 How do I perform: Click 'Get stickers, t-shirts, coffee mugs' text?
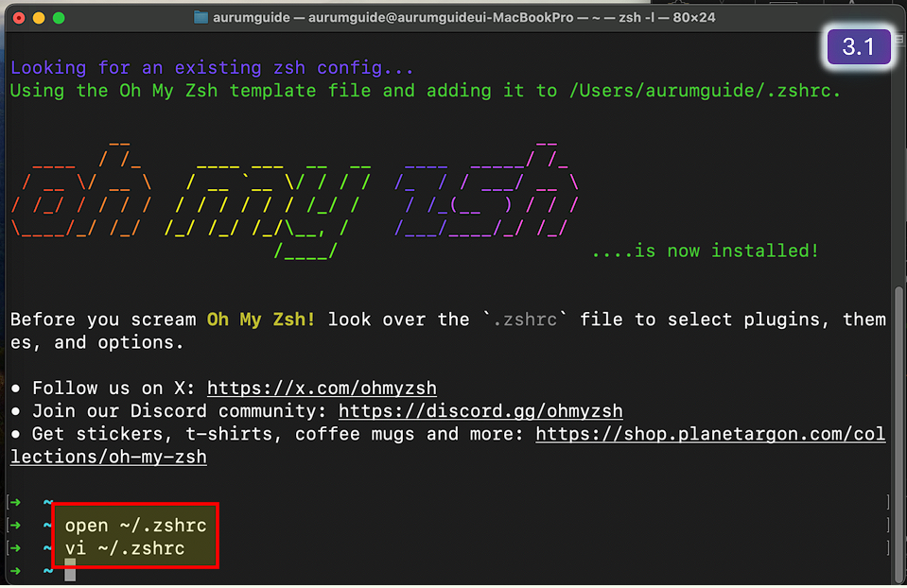[x=222, y=434]
